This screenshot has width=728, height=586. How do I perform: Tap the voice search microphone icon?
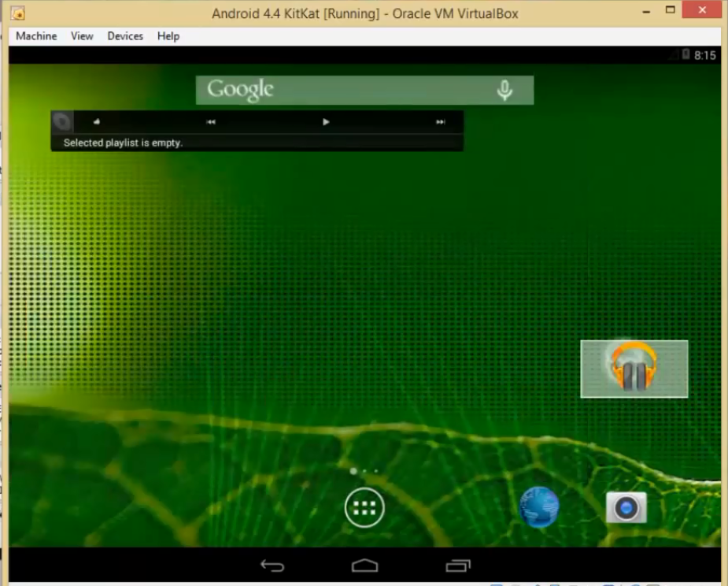(x=504, y=90)
